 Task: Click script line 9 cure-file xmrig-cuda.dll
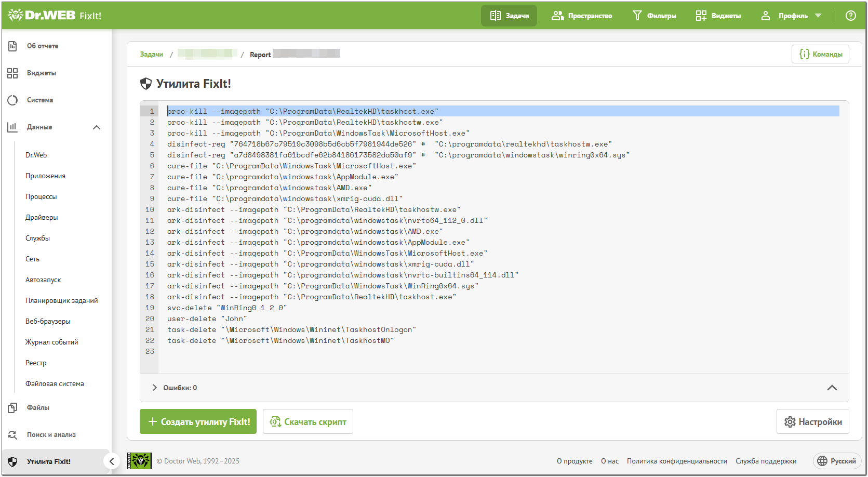click(285, 199)
